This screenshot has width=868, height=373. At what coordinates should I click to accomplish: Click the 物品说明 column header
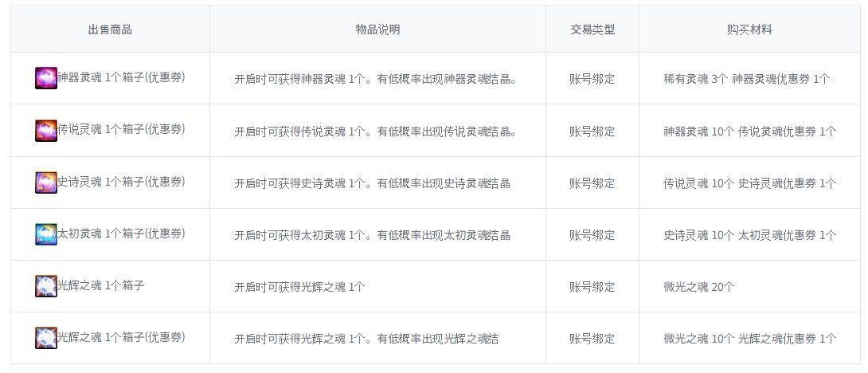[x=377, y=29]
